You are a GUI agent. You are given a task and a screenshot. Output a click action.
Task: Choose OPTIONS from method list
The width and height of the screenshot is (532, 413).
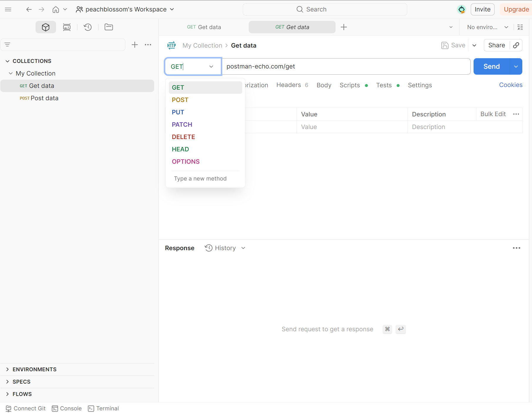tap(205, 162)
